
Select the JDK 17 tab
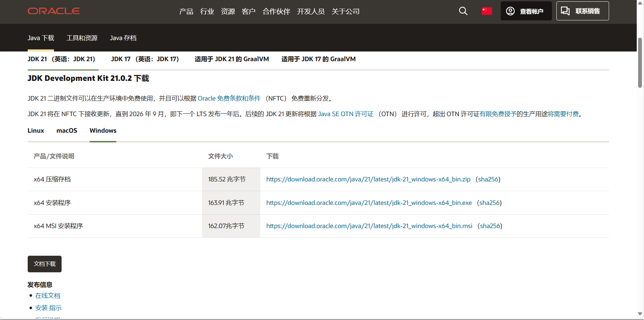click(x=145, y=59)
